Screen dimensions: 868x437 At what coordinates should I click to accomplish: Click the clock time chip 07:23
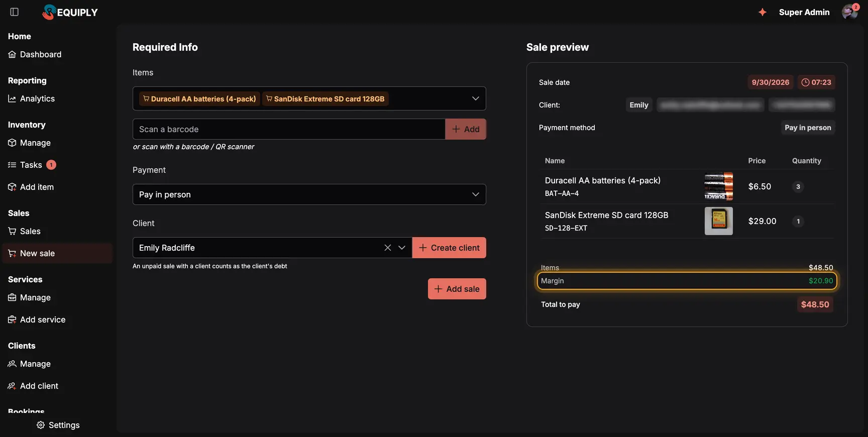pyautogui.click(x=816, y=82)
